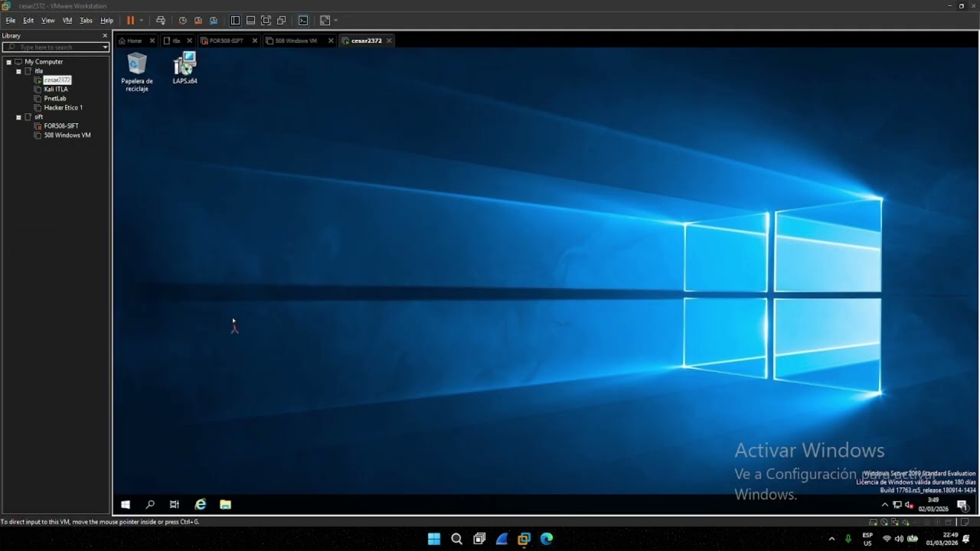980x551 pixels.
Task: Open the library search filter dropdown
Action: point(106,47)
